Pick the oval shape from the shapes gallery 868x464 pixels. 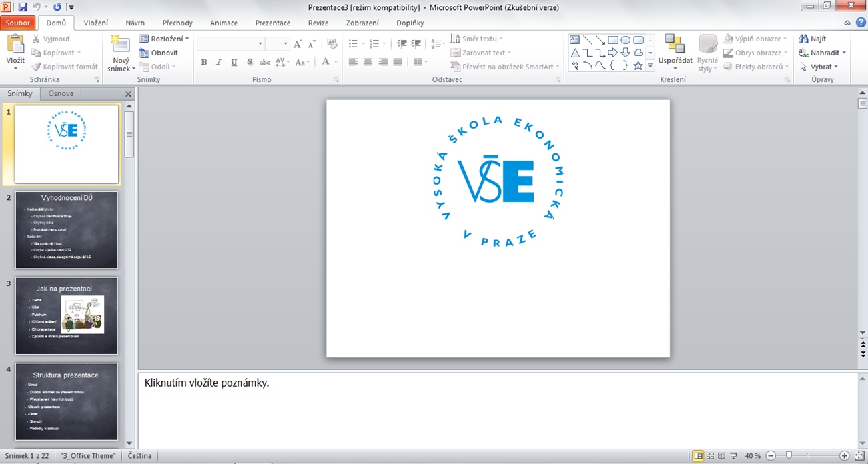point(626,40)
